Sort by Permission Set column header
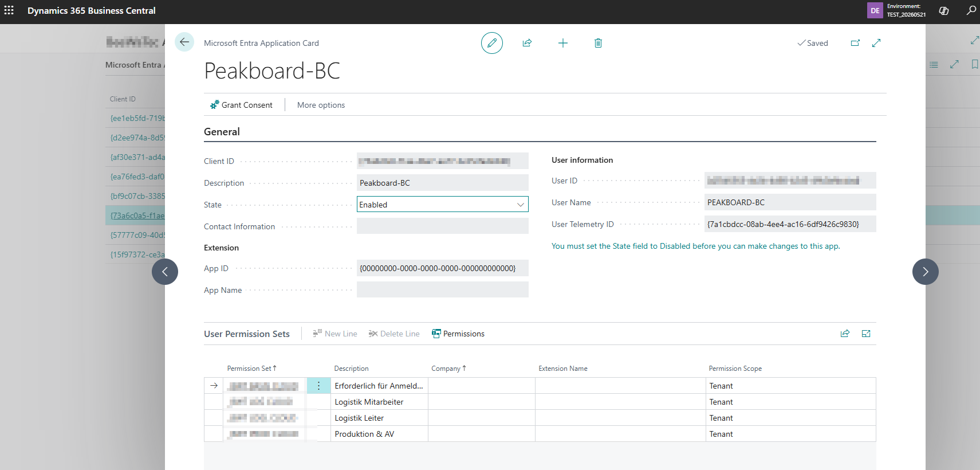Image resolution: width=980 pixels, height=470 pixels. pos(251,369)
